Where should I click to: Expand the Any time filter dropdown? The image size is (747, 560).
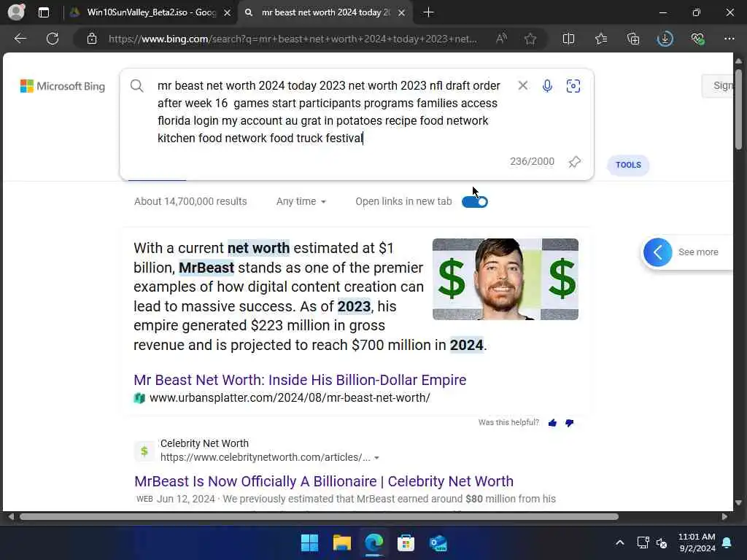[301, 201]
